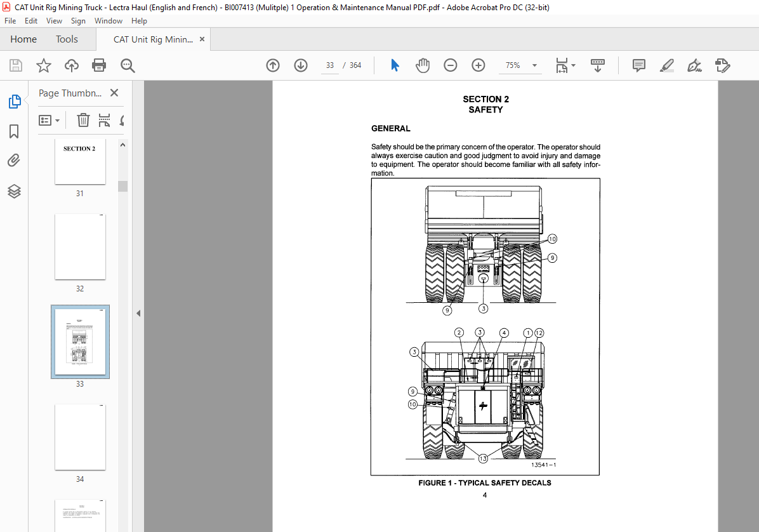Click the Save file icon
This screenshot has width=759, height=532.
(16, 65)
